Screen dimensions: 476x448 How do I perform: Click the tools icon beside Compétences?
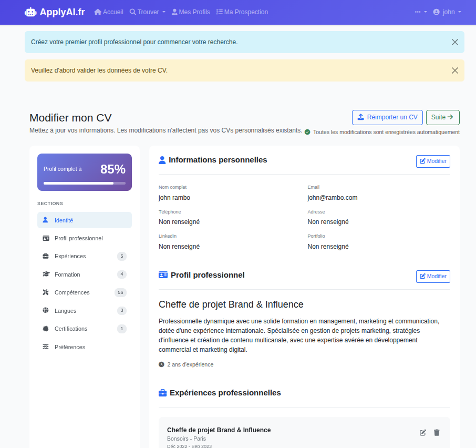click(45, 292)
